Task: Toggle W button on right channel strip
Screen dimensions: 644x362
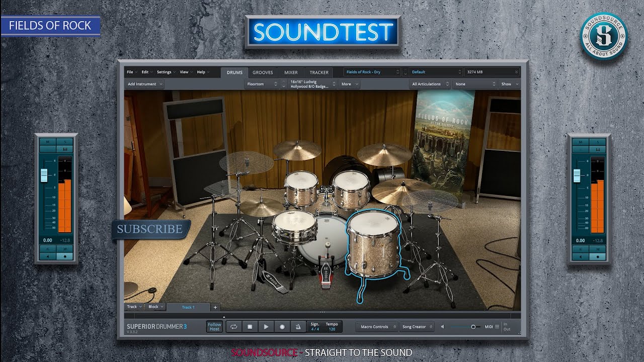Action: (x=598, y=249)
